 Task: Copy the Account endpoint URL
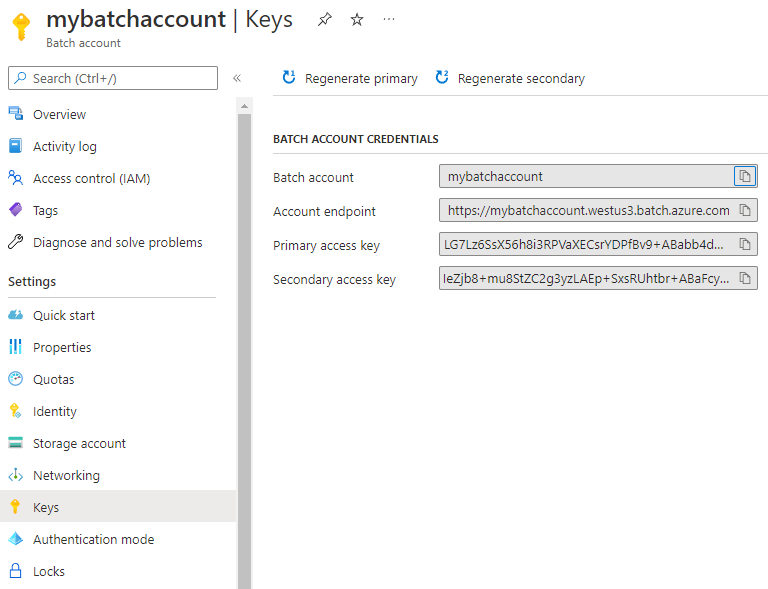(745, 211)
